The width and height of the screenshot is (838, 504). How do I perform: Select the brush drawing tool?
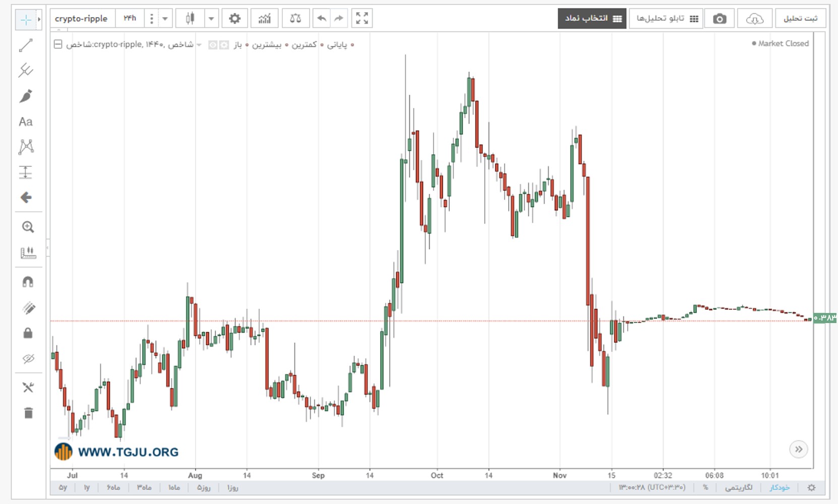click(26, 96)
